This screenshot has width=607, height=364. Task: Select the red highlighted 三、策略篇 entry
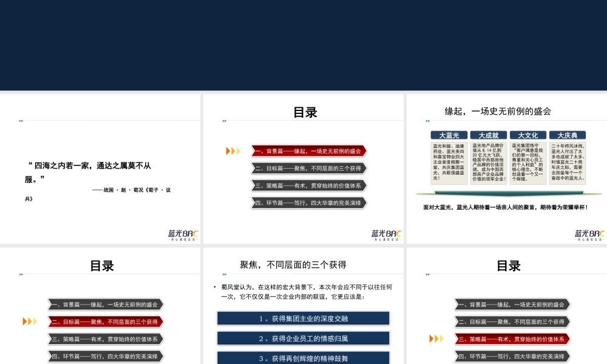512,339
